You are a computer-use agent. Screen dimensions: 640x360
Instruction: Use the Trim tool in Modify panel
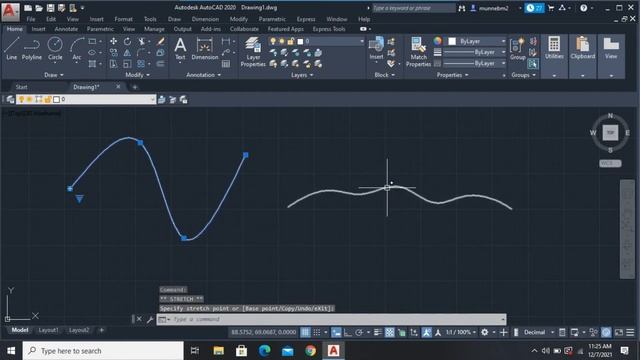[142, 41]
